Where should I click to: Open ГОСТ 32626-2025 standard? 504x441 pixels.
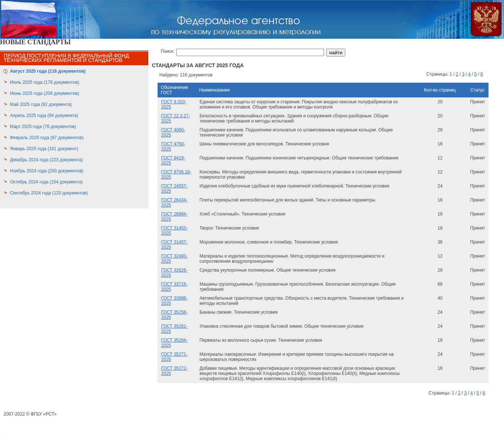174,273
